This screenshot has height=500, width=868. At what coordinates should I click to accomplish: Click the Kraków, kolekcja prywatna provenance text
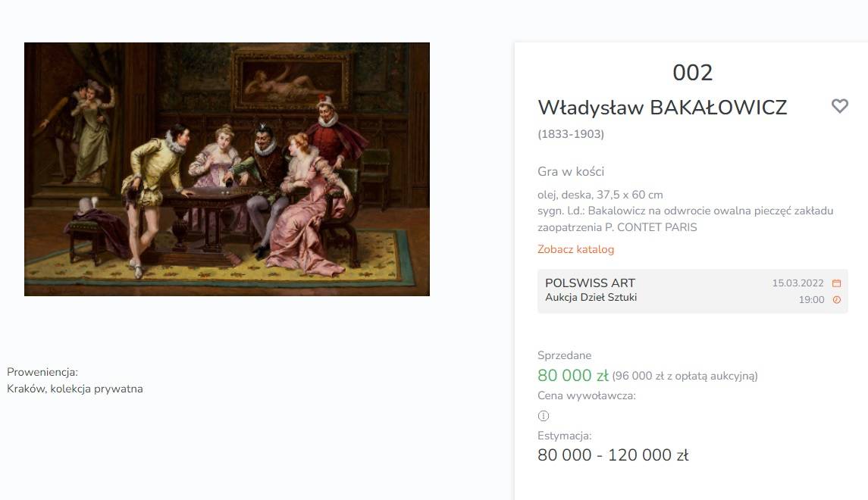(74, 389)
